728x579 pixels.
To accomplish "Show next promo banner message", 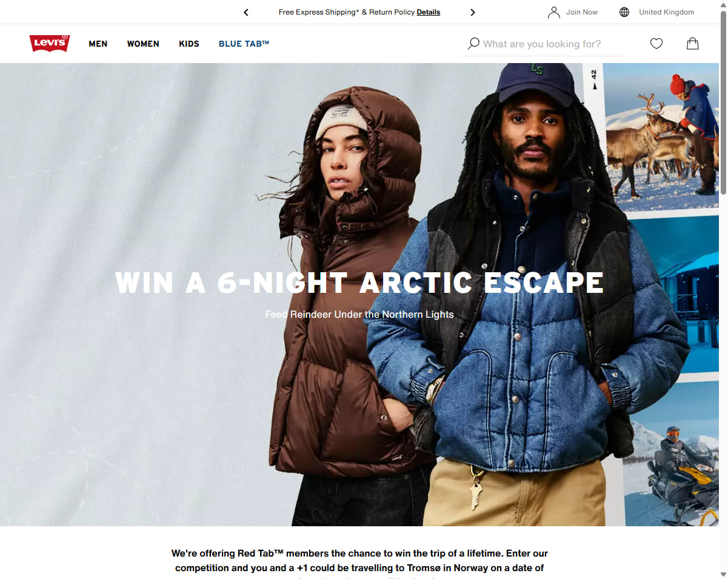I will [x=473, y=12].
